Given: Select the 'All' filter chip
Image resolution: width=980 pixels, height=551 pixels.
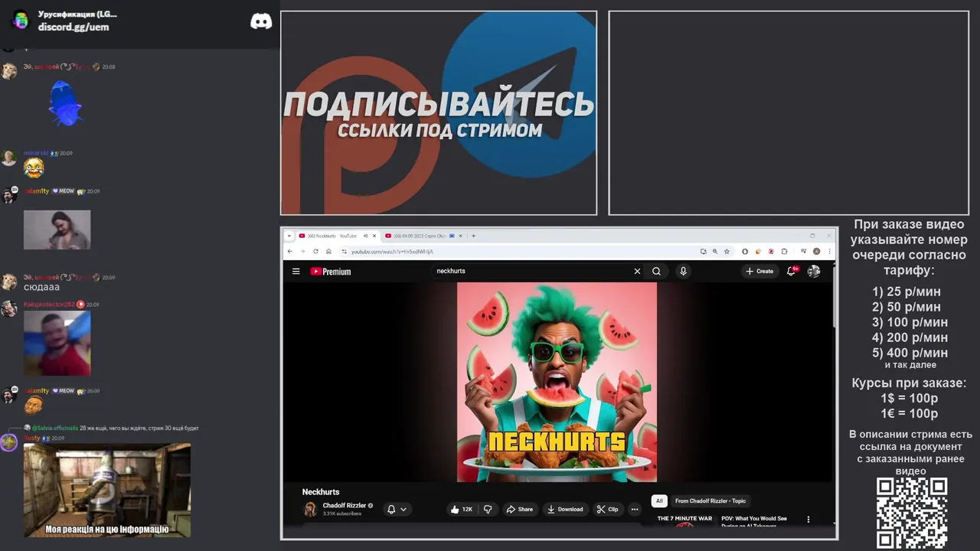Looking at the screenshot, I should (x=659, y=500).
